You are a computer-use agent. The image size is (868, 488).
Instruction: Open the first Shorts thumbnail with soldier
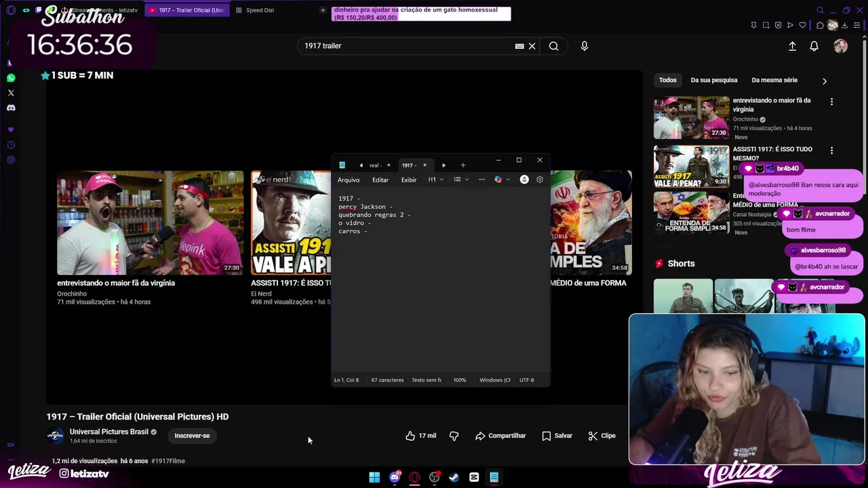(x=683, y=296)
